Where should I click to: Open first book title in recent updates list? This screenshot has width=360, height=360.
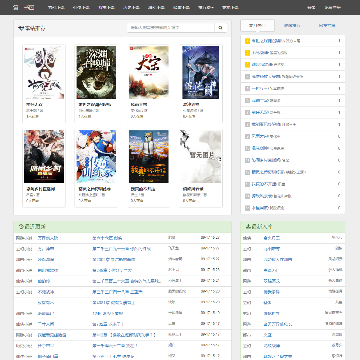click(x=48, y=238)
